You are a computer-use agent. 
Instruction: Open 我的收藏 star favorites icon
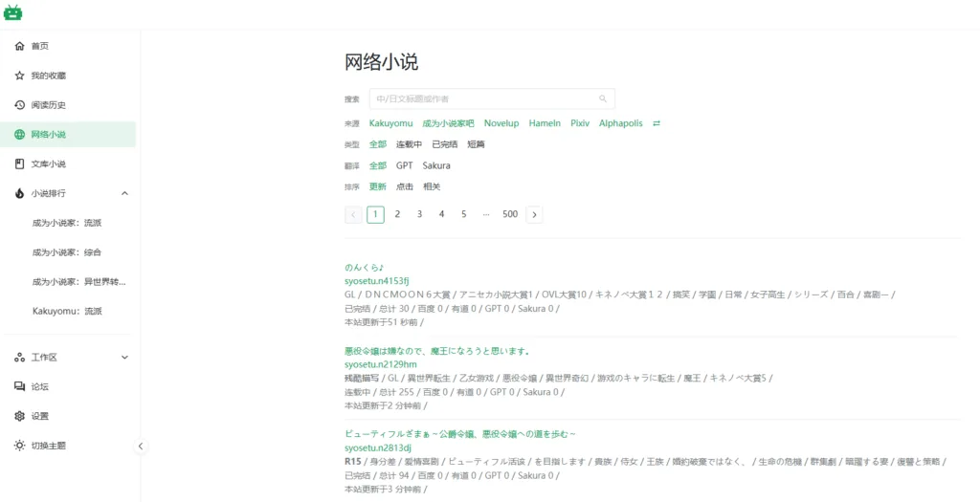pos(20,76)
